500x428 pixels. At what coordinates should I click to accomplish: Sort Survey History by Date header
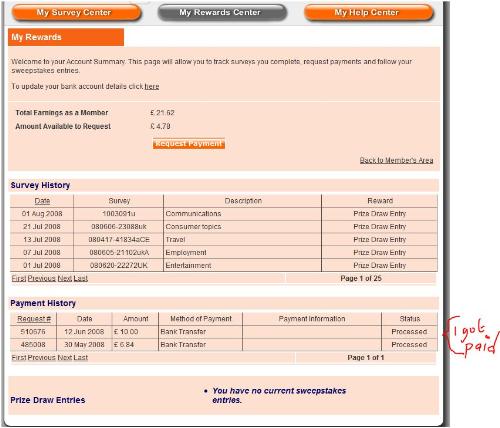click(x=42, y=201)
